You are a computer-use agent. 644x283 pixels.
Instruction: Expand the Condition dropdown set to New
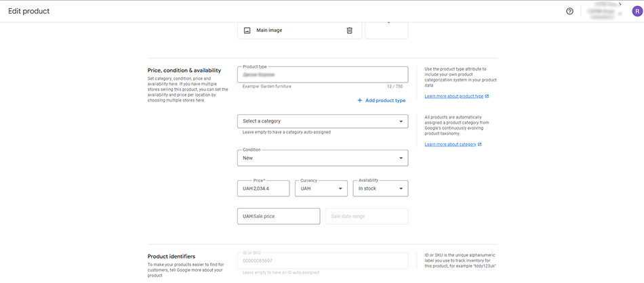[323, 158]
